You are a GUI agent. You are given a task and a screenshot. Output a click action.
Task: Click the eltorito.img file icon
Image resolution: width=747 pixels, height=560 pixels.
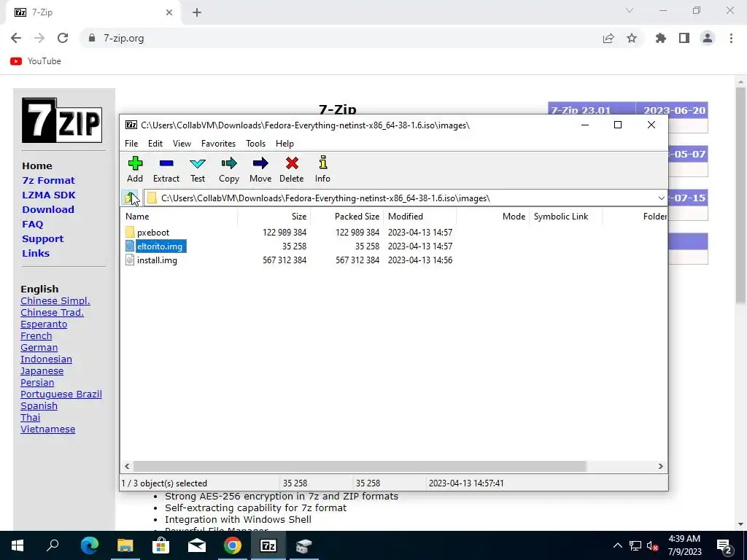click(x=130, y=246)
